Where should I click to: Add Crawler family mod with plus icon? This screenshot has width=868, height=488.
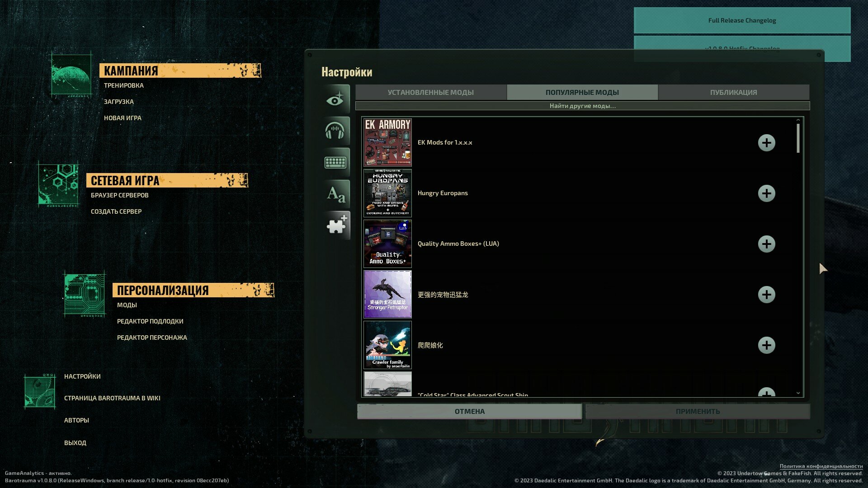[x=766, y=345]
